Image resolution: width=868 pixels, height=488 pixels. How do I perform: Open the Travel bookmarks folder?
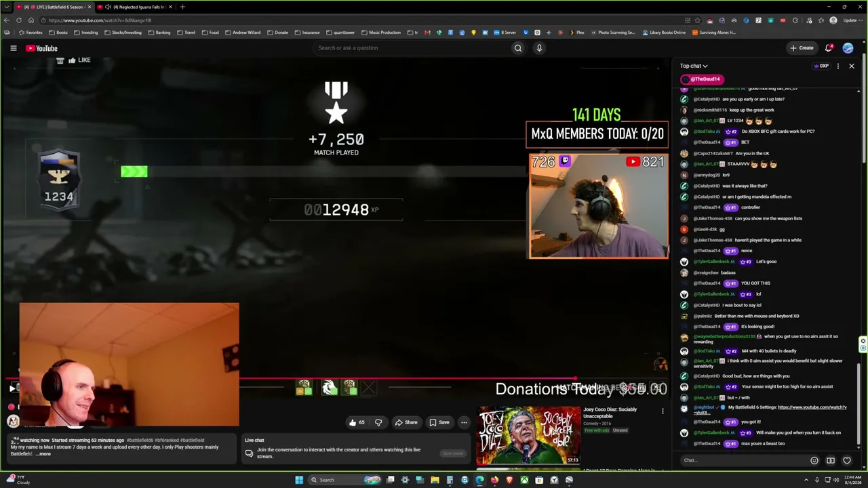(186, 33)
